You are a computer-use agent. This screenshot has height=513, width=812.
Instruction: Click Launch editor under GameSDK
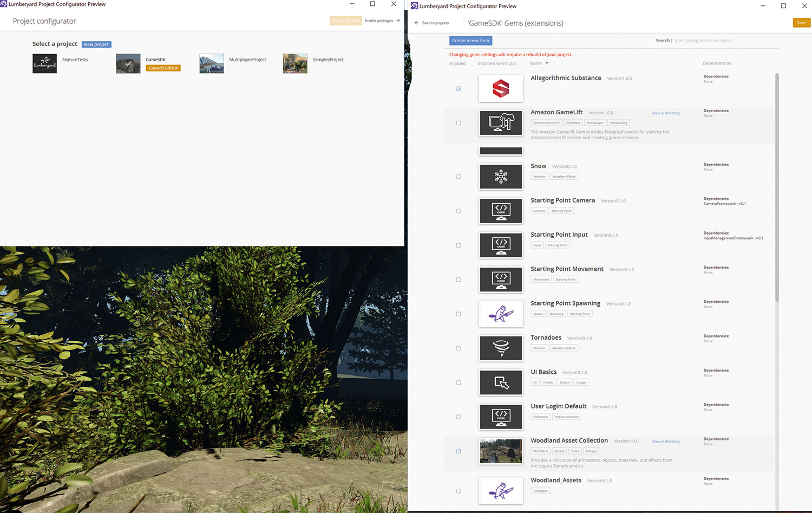[x=163, y=68]
